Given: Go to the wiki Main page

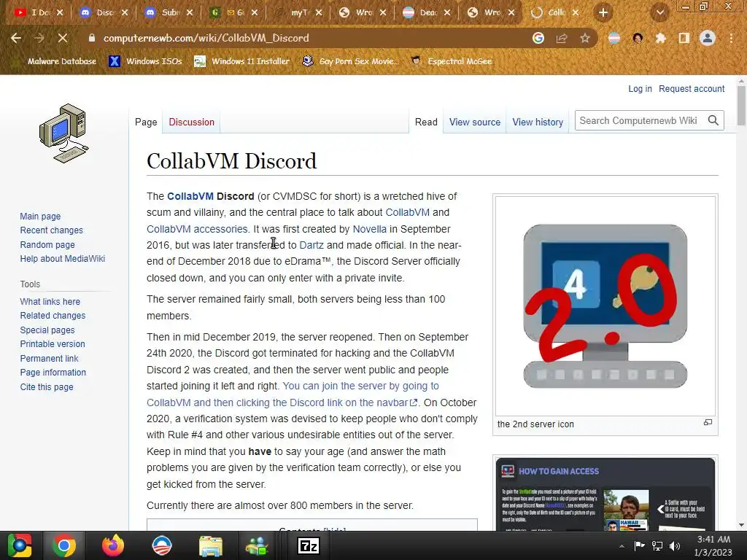Looking at the screenshot, I should 40,216.
